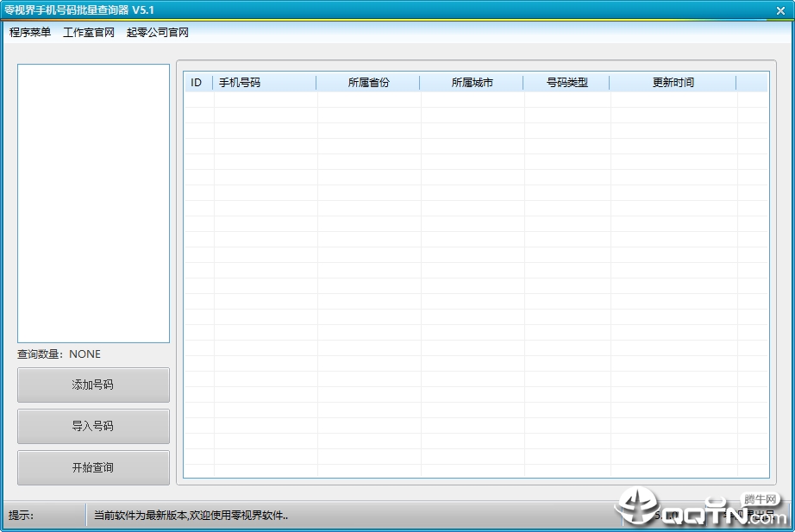Sort by the 所属省份 column header

(368, 82)
